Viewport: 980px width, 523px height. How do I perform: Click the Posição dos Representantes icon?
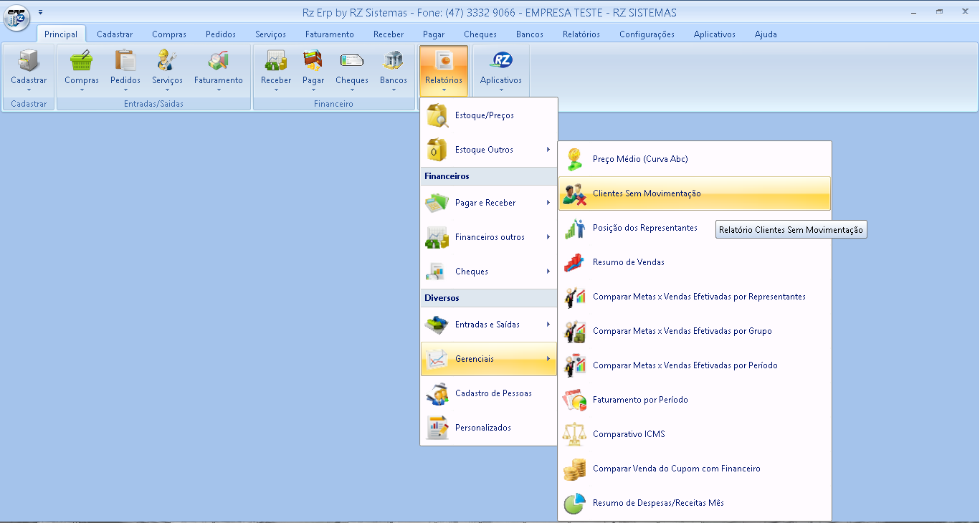click(x=575, y=228)
